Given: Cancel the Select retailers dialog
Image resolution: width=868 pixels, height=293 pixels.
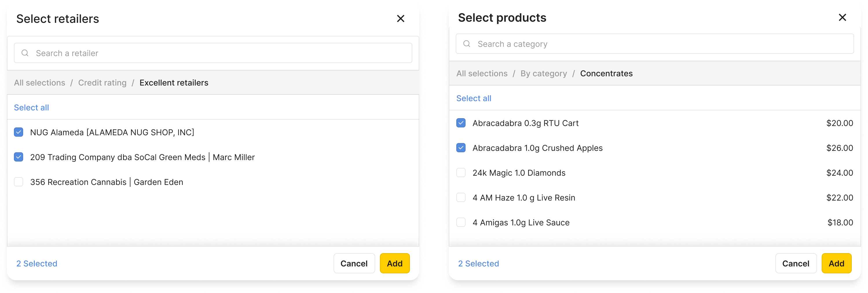Looking at the screenshot, I should point(354,264).
